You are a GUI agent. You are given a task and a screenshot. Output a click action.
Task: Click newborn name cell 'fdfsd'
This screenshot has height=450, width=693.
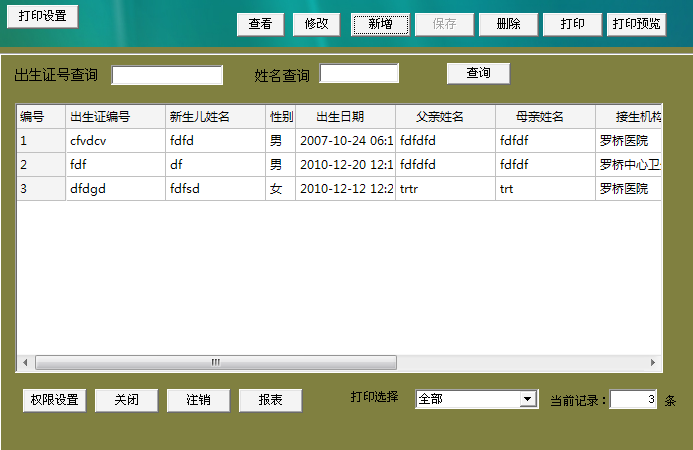point(215,189)
